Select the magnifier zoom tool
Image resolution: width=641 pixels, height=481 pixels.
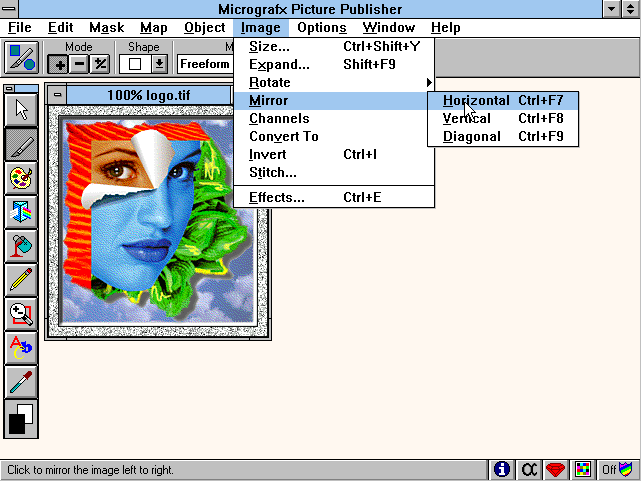[21, 314]
